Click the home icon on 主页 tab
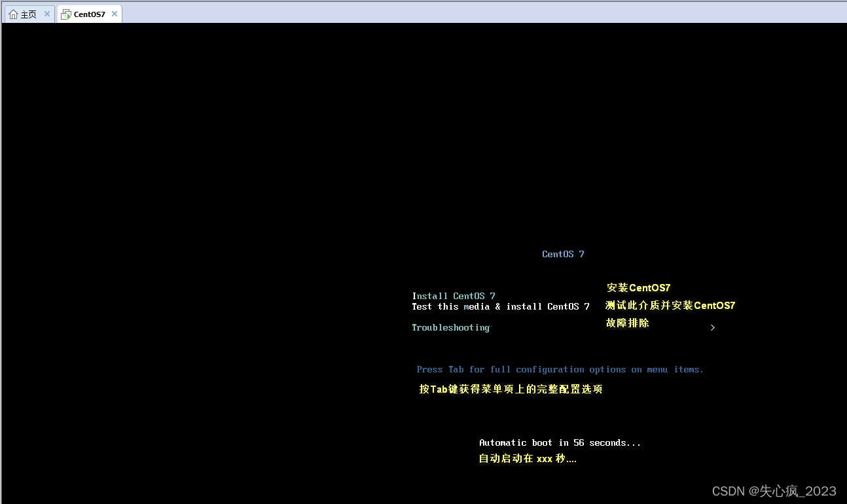The width and height of the screenshot is (847, 504). 13,14
